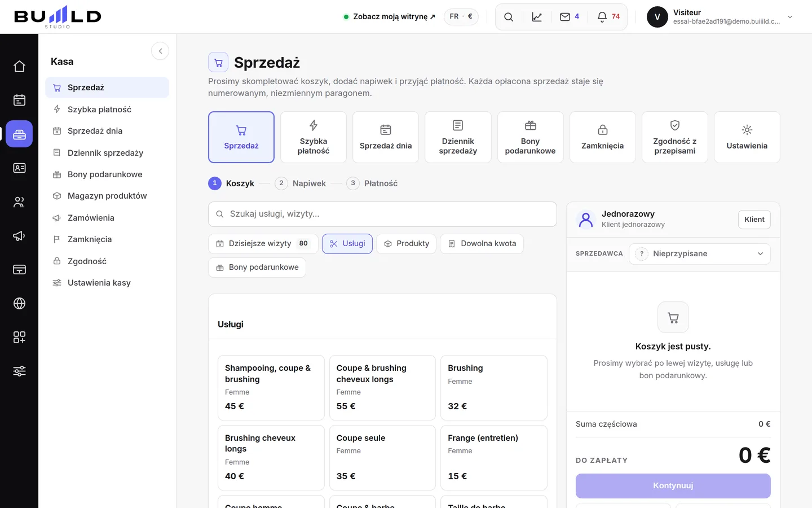Select Sprzedaż in the Kasa sidebar
Image resolution: width=812 pixels, height=508 pixels.
tap(107, 87)
